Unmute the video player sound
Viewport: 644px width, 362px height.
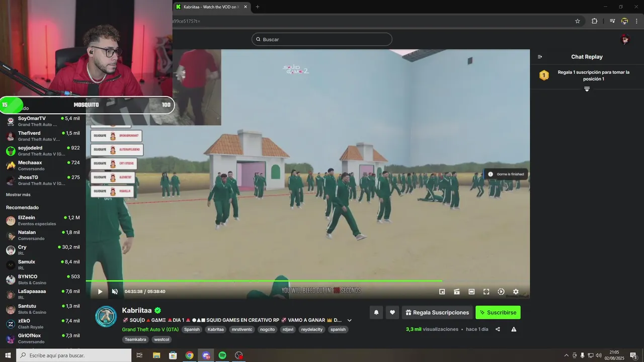point(115,292)
